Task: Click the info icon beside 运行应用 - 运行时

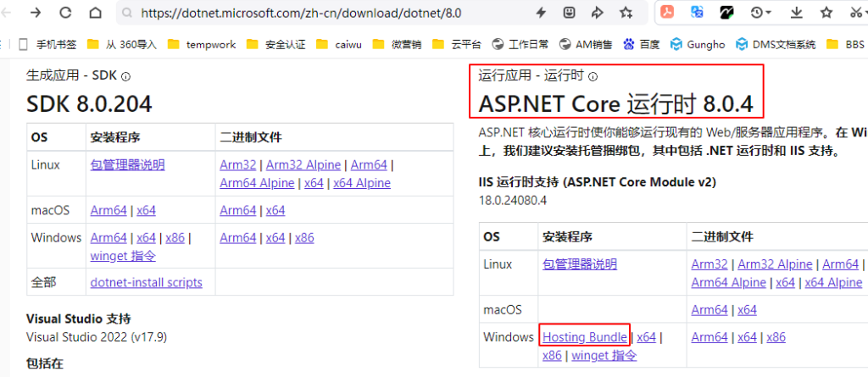Action: [x=593, y=77]
